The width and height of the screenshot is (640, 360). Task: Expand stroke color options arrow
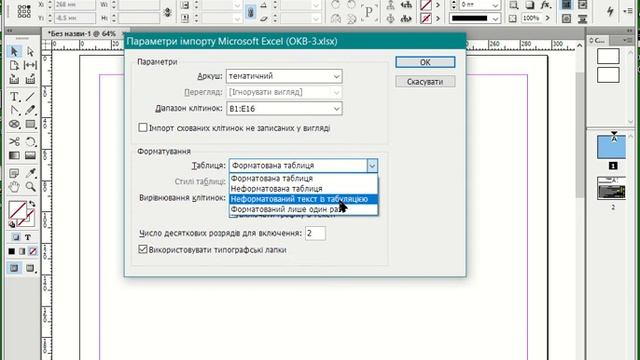[x=438, y=18]
